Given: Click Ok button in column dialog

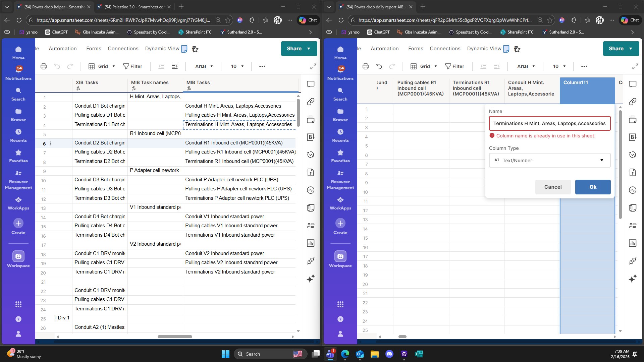Looking at the screenshot, I should click(593, 187).
